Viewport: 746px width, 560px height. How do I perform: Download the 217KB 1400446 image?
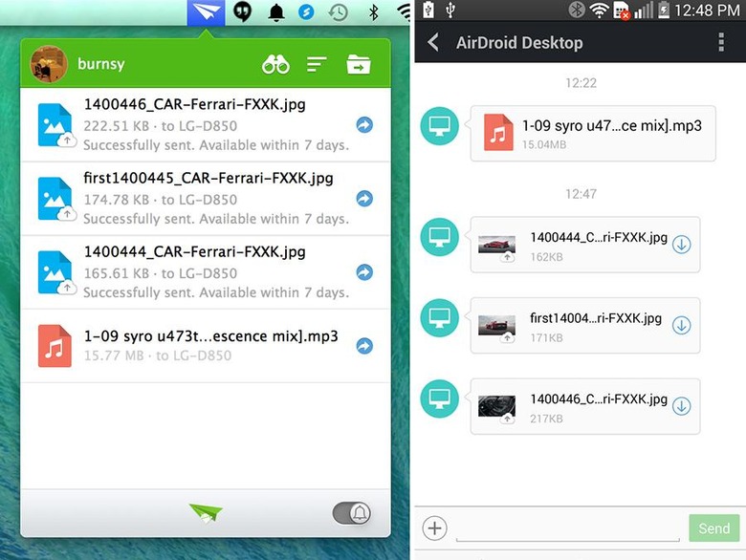coord(681,406)
